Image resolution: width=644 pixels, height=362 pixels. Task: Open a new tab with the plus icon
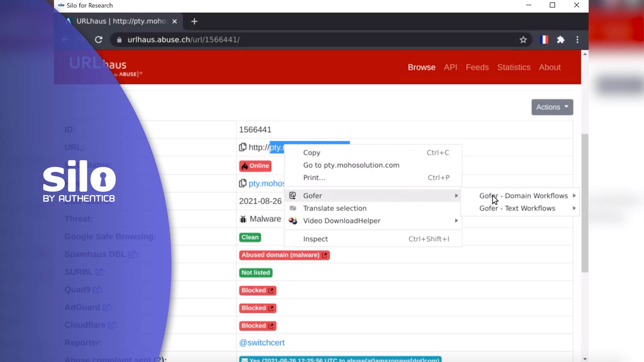194,21
